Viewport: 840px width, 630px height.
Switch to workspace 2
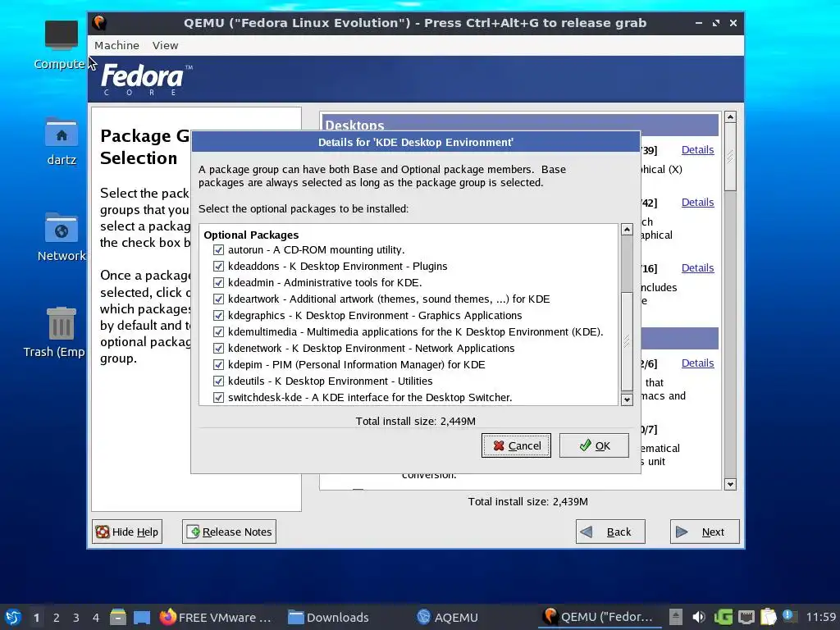click(x=57, y=618)
